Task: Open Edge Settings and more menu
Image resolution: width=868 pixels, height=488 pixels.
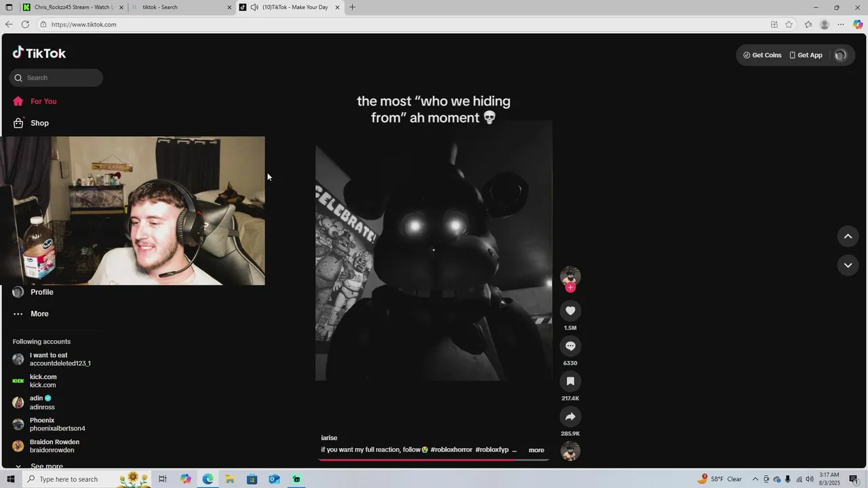Action: (x=841, y=24)
